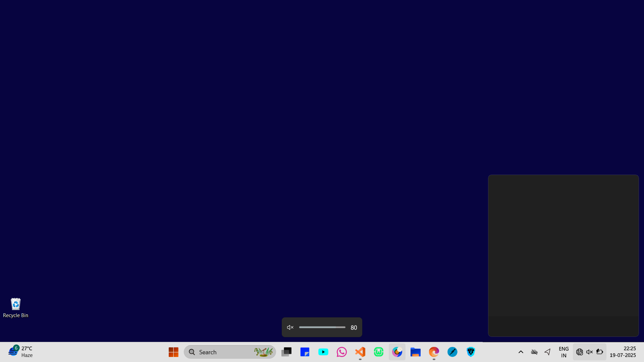The width and height of the screenshot is (644, 362).
Task: Open the Postman taskbar icon
Action: [x=452, y=352]
